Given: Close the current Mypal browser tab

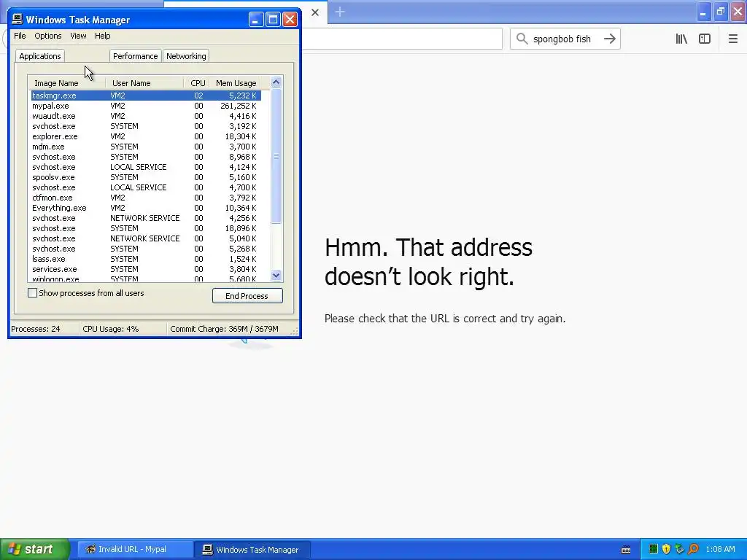Looking at the screenshot, I should coord(315,12).
